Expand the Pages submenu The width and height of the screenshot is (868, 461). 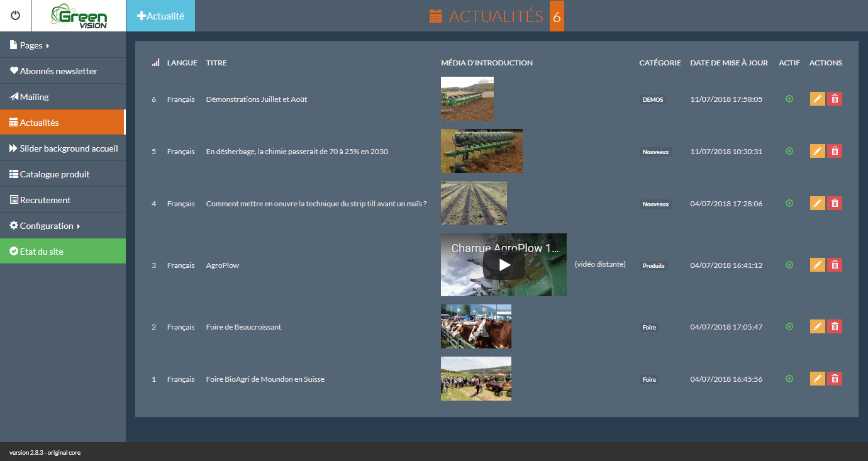pyautogui.click(x=63, y=45)
